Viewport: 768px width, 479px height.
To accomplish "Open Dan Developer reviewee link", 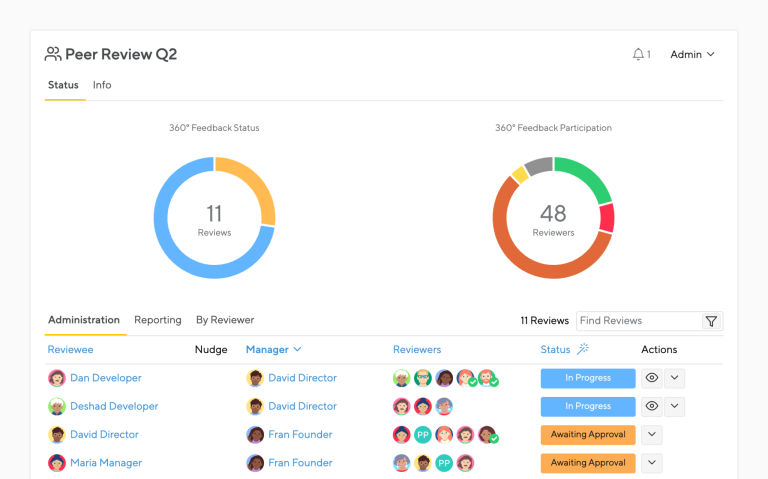I will pyautogui.click(x=106, y=378).
